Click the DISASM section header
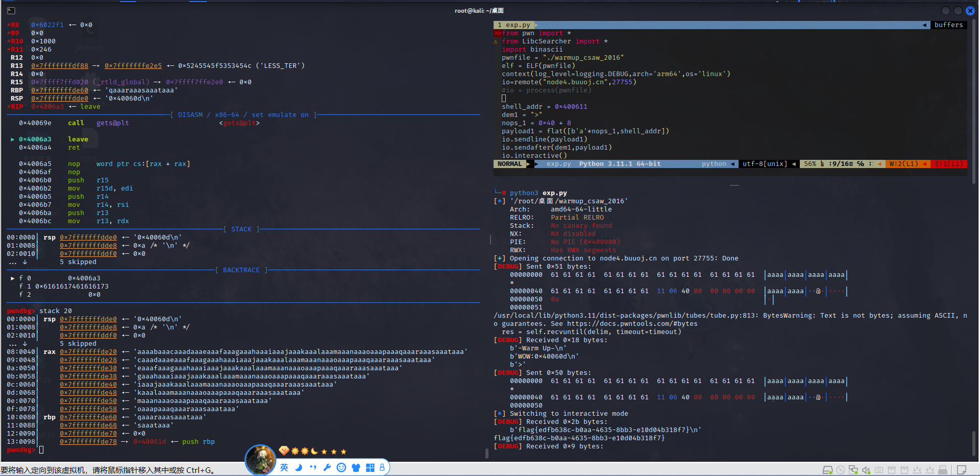 pos(243,115)
